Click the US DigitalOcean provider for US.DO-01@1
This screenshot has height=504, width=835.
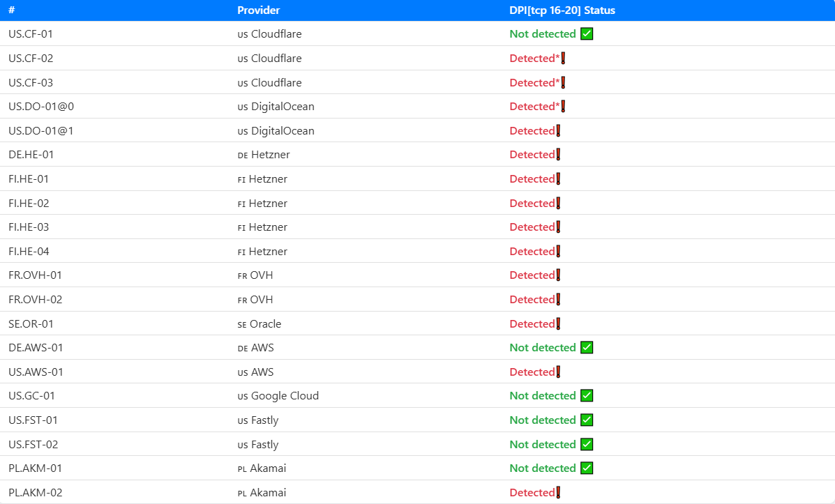(x=276, y=131)
